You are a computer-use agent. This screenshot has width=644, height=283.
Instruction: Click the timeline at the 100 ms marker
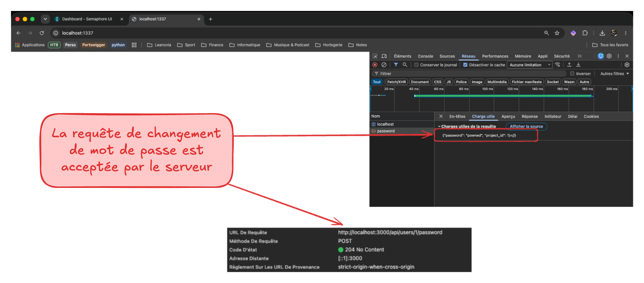point(488,89)
